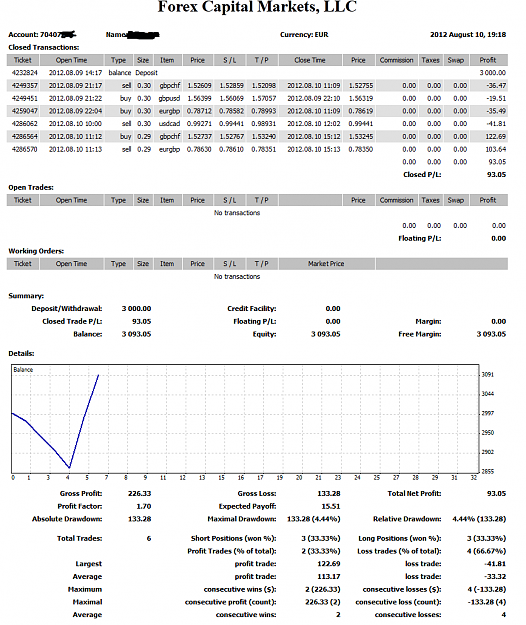526x625 pixels.
Task: Select ticket number 4259047
Action: click(x=25, y=111)
